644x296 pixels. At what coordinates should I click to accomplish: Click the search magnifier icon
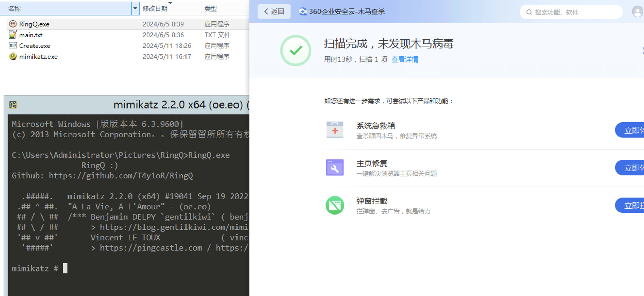[529, 12]
